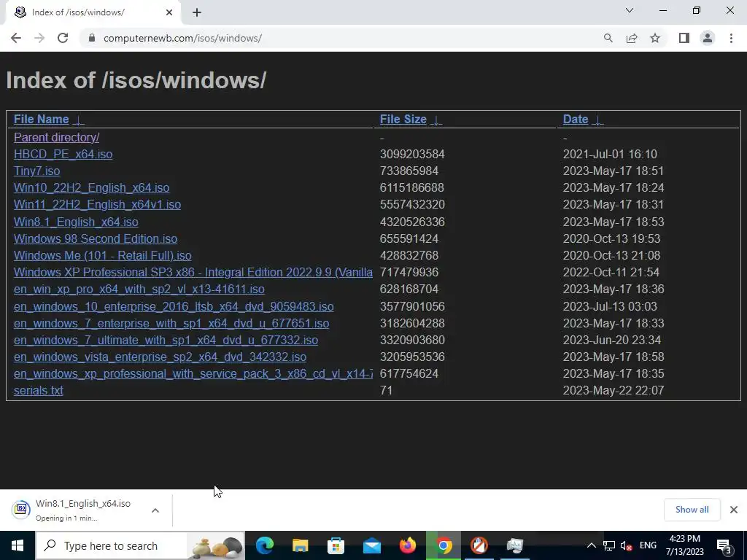Click descending arrow next to Date
This screenshot has height=560, width=747.
pyautogui.click(x=598, y=120)
